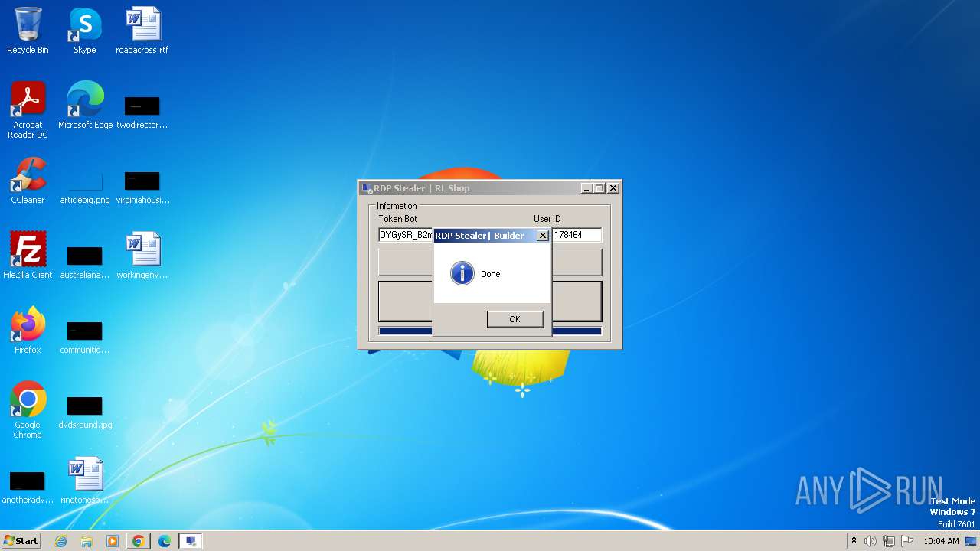The image size is (980, 551).
Task: Minimize the RDP Stealer RL Shop window
Action: tap(586, 188)
